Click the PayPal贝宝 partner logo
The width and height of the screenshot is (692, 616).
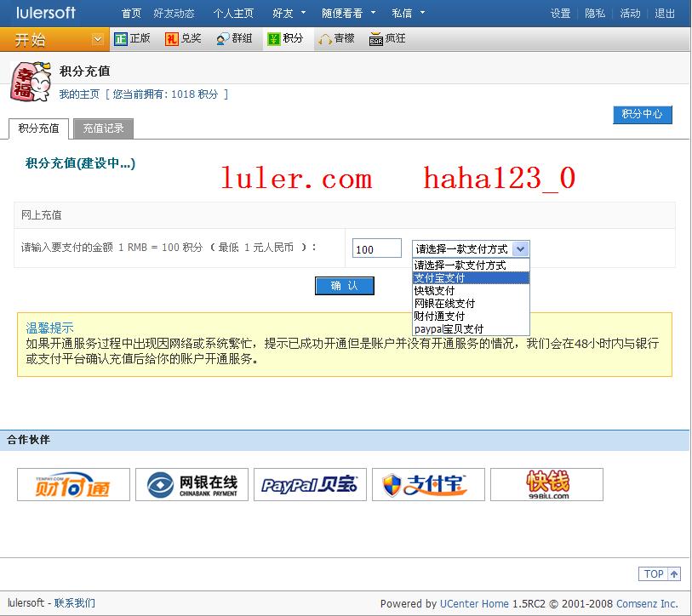coord(310,484)
